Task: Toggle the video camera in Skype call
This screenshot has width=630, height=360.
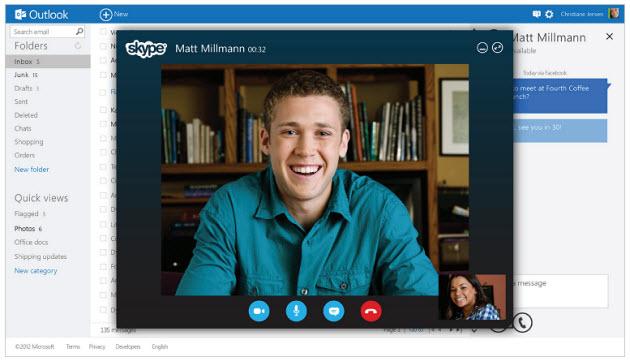Action: [x=259, y=311]
